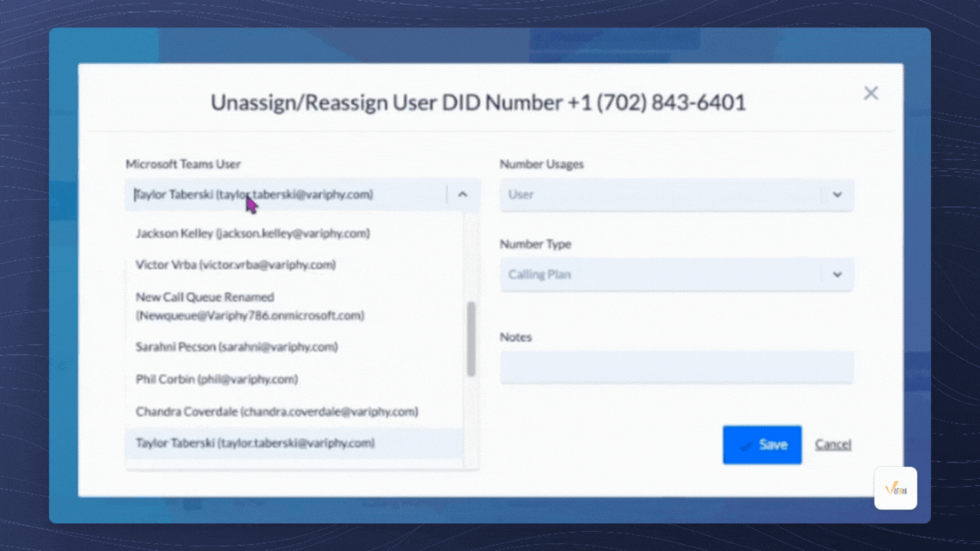Collapse the Microsoft Teams User list chevron
The height and width of the screenshot is (551, 980).
(462, 194)
